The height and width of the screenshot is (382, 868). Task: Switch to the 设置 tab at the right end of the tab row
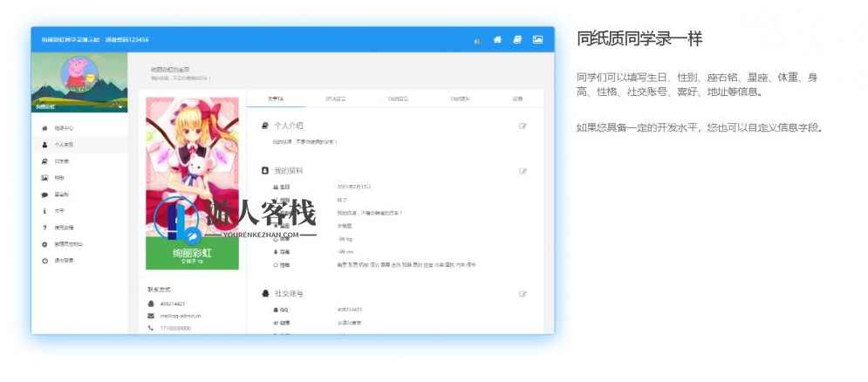coord(517,99)
